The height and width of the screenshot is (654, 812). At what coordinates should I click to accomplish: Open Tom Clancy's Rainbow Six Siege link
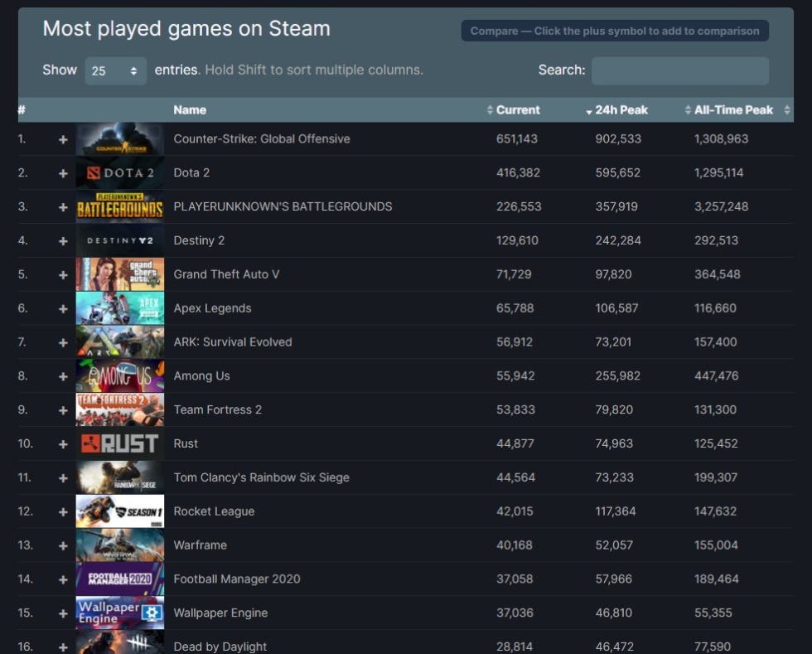click(x=261, y=477)
